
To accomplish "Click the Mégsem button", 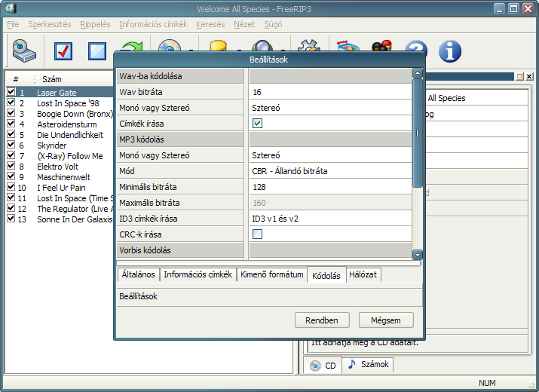I will (x=386, y=320).
